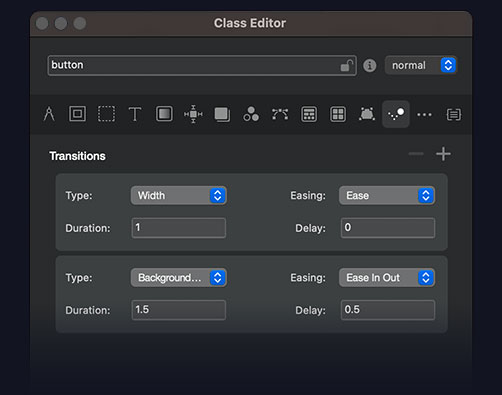This screenshot has width=502, height=395.
Task: Click the Duration field containing 1.5
Action: point(179,310)
